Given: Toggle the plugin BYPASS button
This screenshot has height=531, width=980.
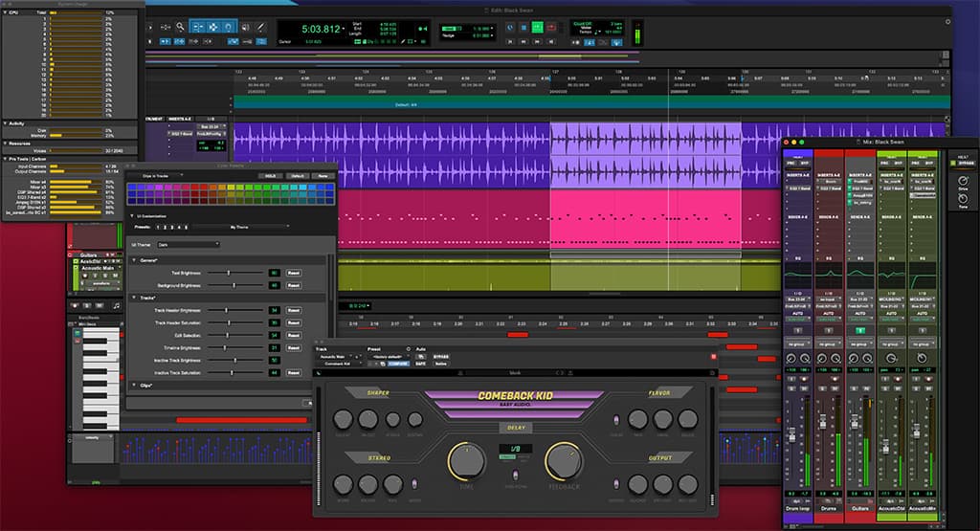Looking at the screenshot, I should [440, 357].
